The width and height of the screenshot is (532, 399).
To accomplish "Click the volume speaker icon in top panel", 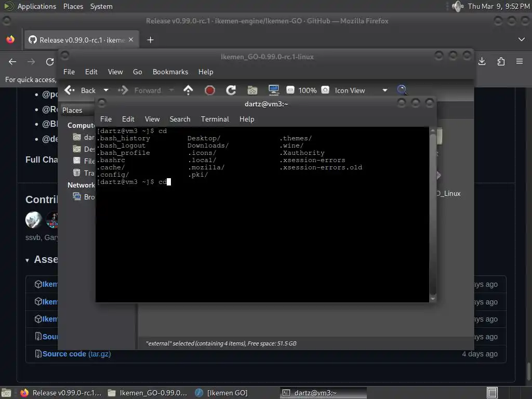I will click(458, 6).
